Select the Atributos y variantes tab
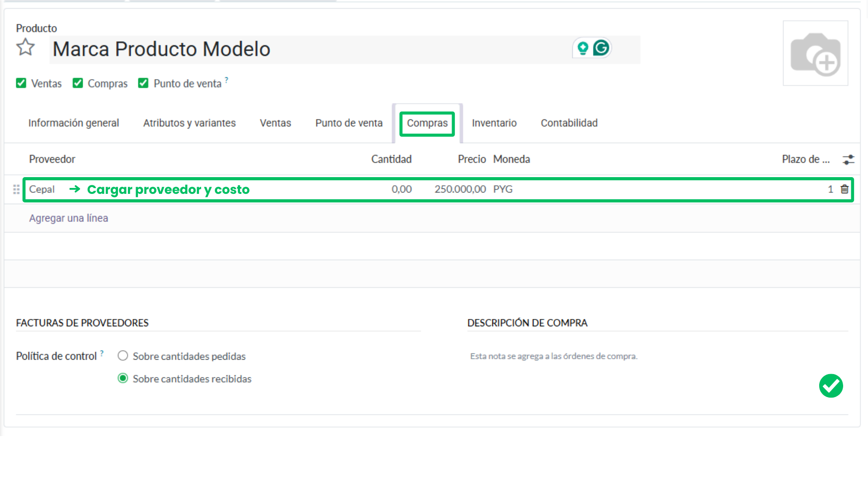Screen dimensions: 868x488 pos(189,123)
